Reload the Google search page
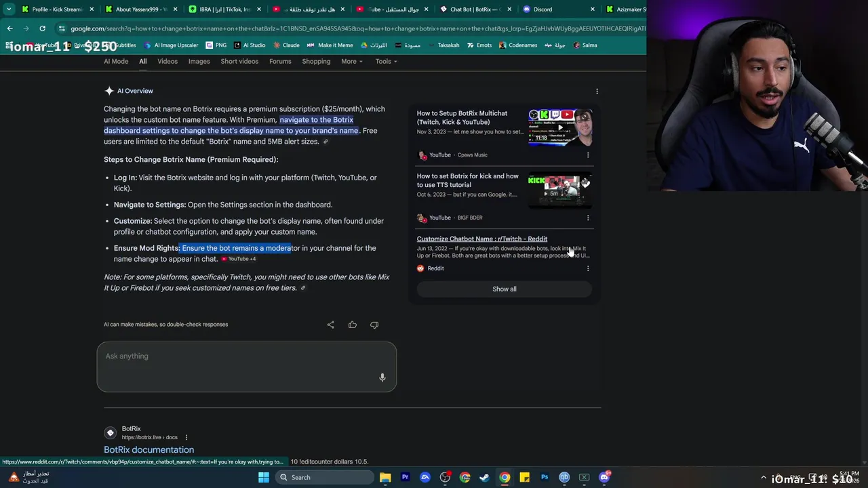The image size is (868, 488). [42, 28]
